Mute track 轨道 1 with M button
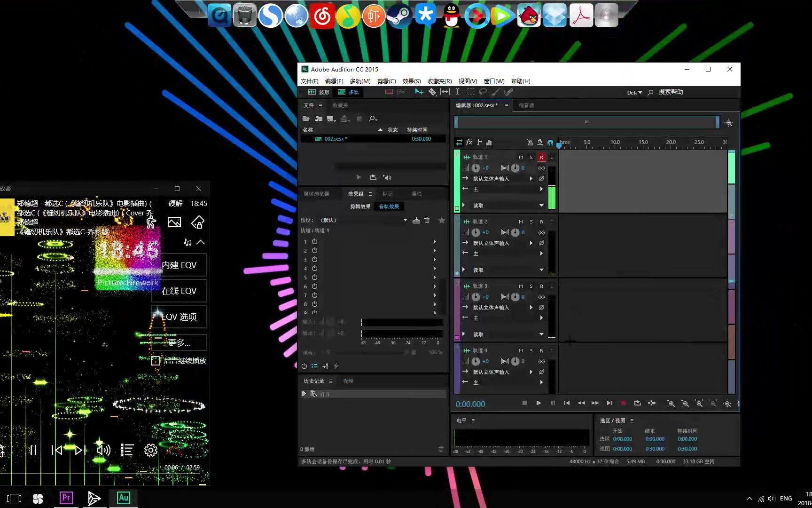Image resolution: width=812 pixels, height=508 pixels. pyautogui.click(x=521, y=157)
